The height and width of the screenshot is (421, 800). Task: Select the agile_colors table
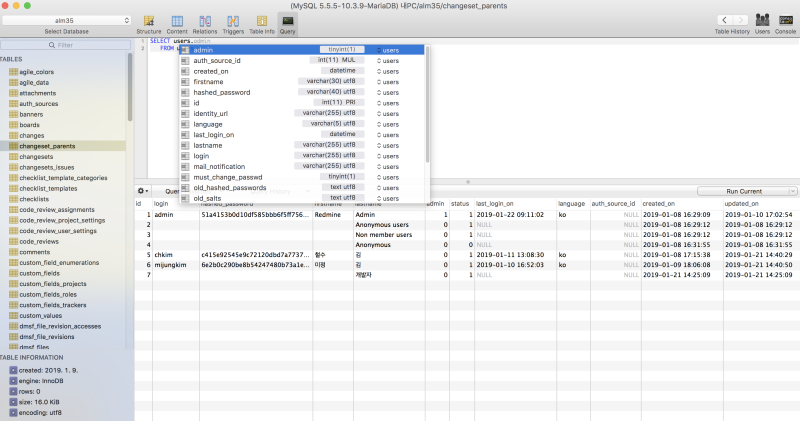[36, 72]
